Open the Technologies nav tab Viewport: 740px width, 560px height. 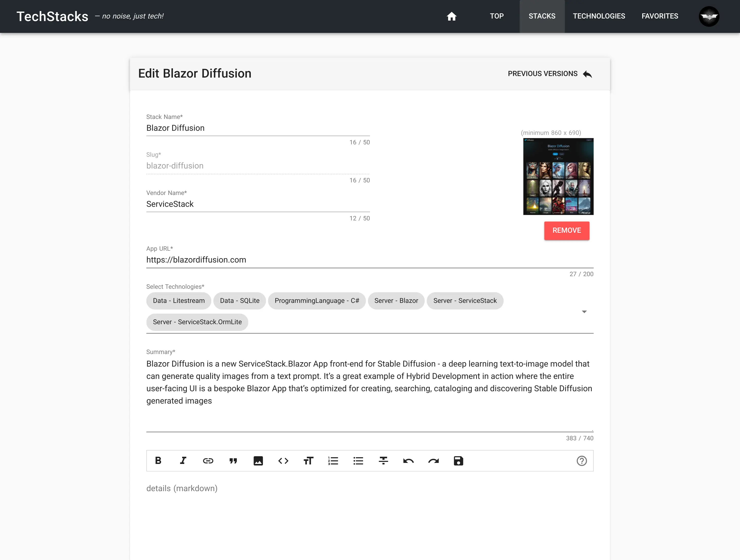click(599, 16)
